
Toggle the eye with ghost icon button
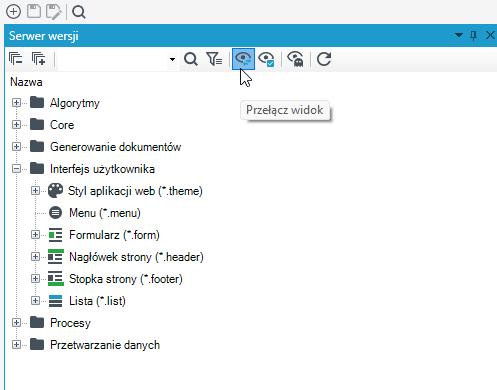295,59
